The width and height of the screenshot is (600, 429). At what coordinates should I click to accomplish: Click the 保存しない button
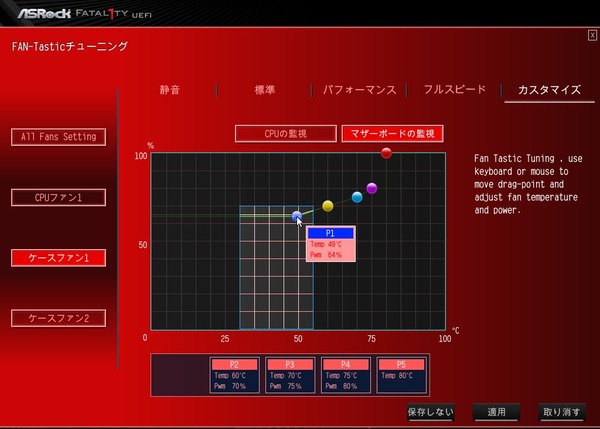431,412
